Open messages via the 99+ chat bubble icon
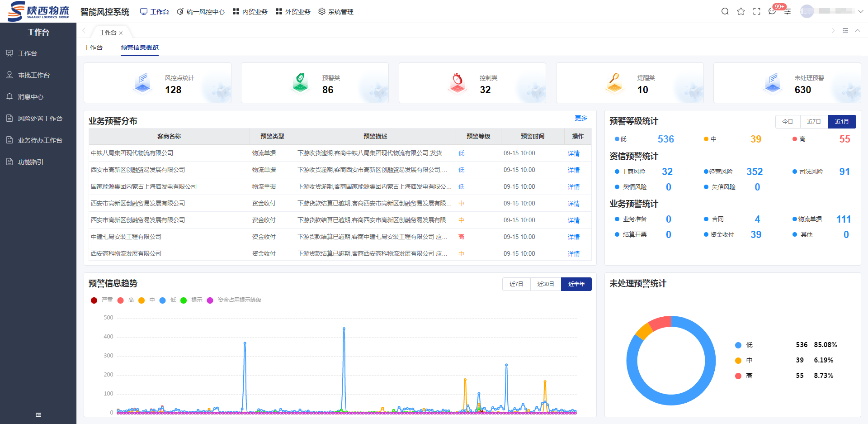868x424 pixels. click(x=772, y=11)
